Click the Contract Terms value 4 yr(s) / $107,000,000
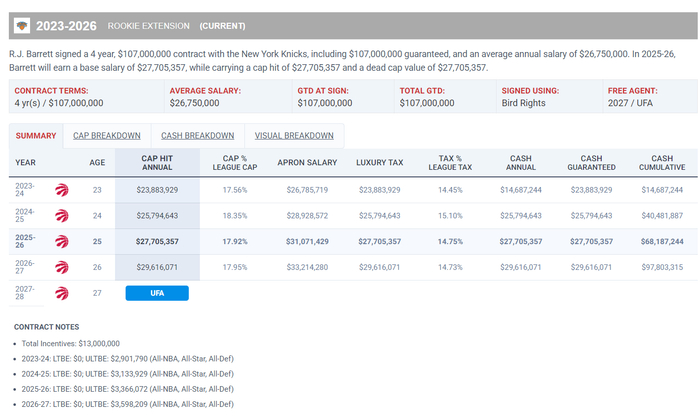 click(58, 103)
